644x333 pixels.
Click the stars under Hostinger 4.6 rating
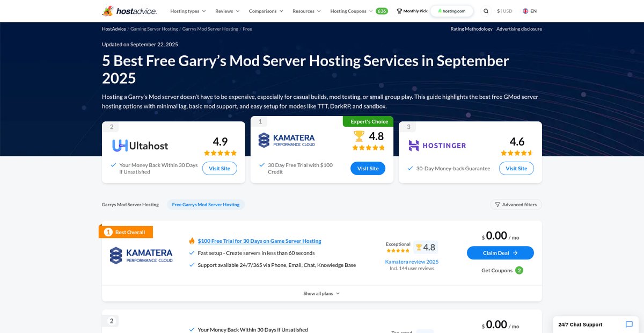click(x=517, y=153)
